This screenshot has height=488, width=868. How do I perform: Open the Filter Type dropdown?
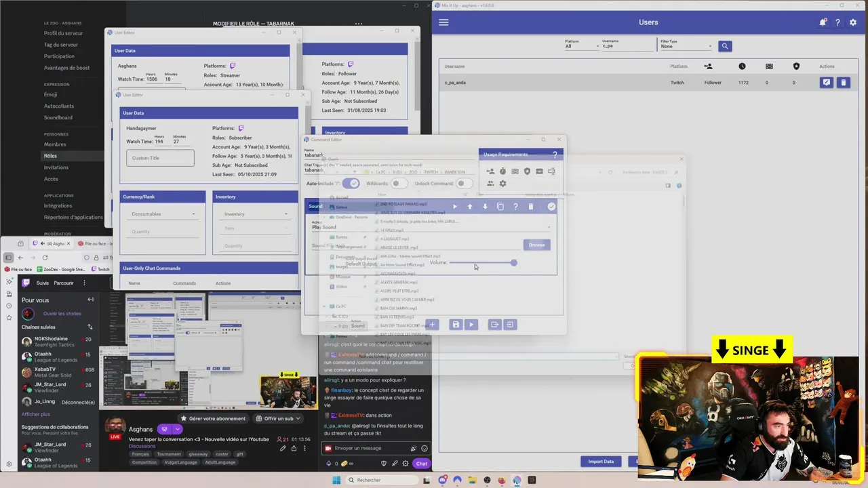687,46
